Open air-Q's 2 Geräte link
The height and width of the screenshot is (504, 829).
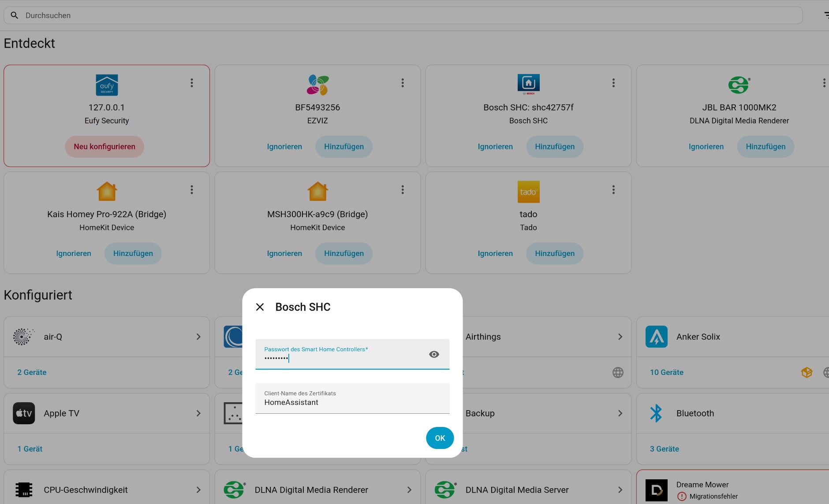click(32, 372)
